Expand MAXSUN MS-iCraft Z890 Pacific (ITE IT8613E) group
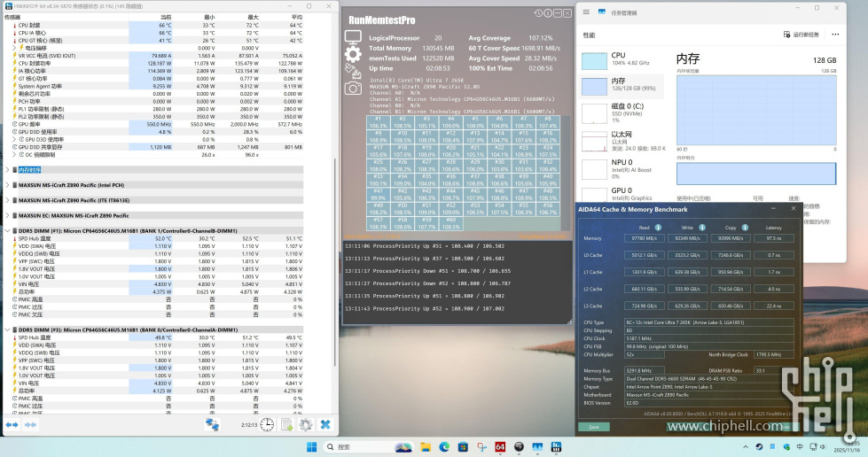 point(7,200)
